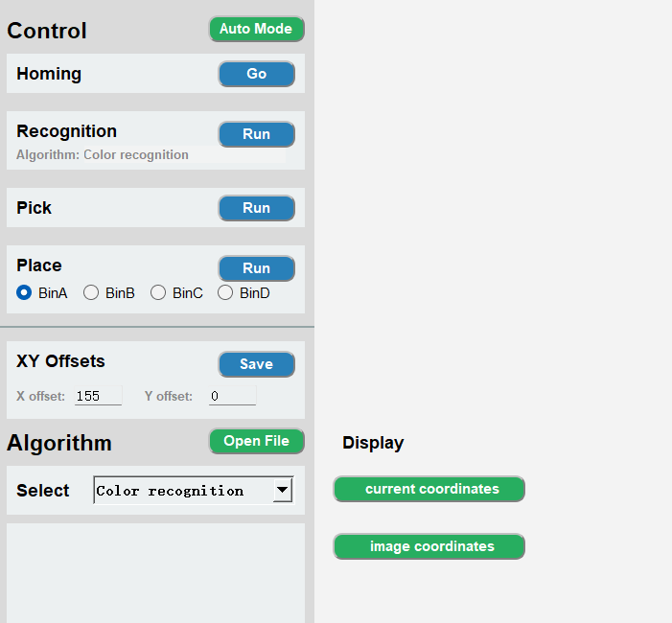The image size is (672, 623).
Task: Show current coordinates
Action: coord(429,489)
